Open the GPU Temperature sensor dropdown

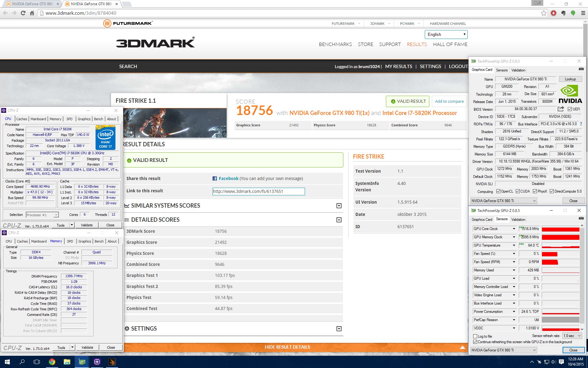tap(514, 245)
